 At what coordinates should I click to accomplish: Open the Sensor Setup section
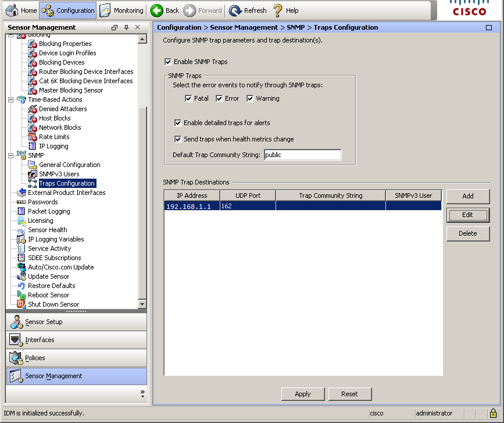click(76, 322)
